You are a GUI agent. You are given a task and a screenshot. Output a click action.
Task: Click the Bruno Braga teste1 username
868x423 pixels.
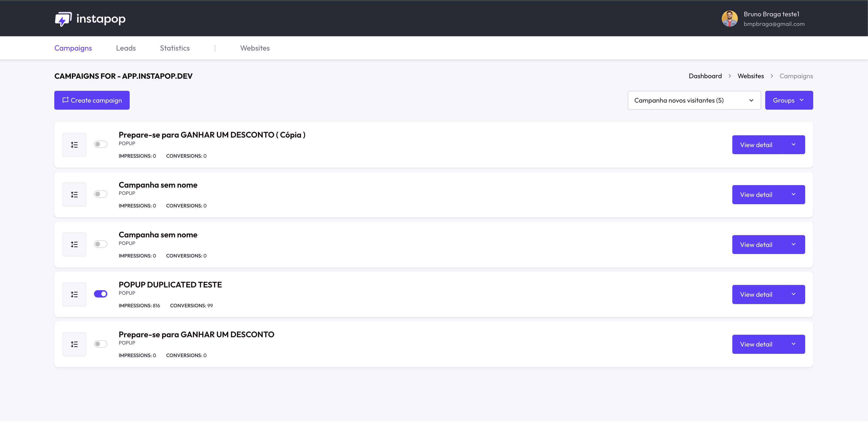tap(771, 14)
